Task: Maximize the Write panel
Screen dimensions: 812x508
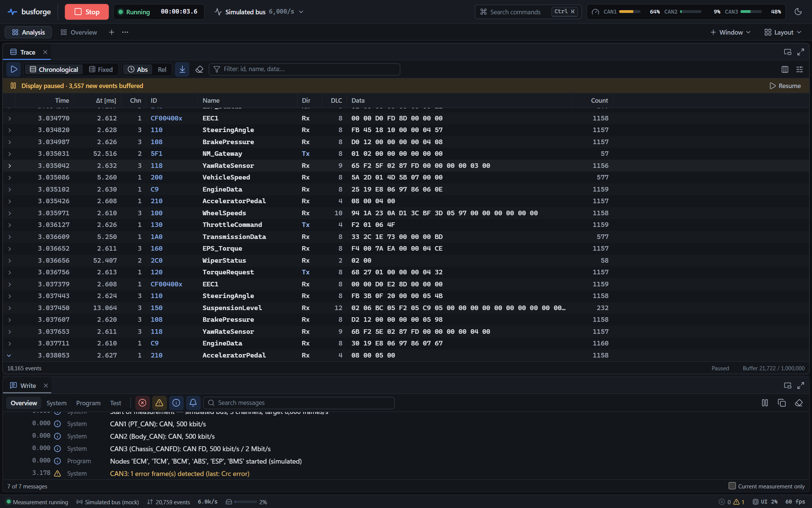Action: click(801, 385)
